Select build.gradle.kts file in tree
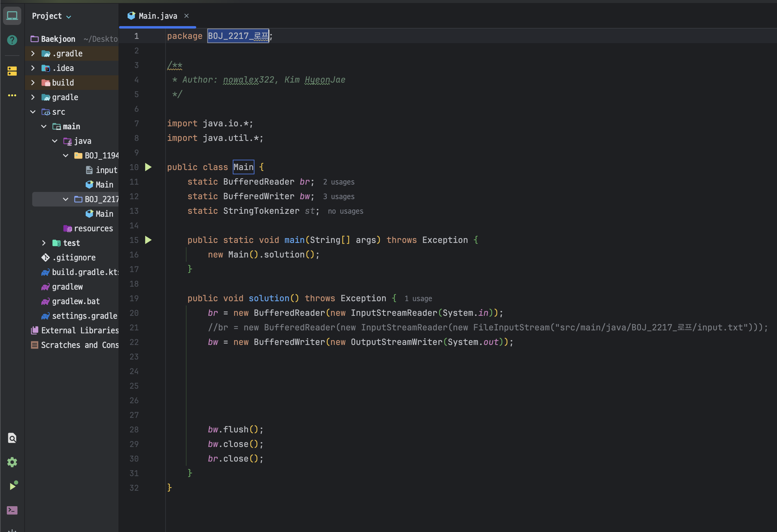The image size is (777, 532). (85, 272)
